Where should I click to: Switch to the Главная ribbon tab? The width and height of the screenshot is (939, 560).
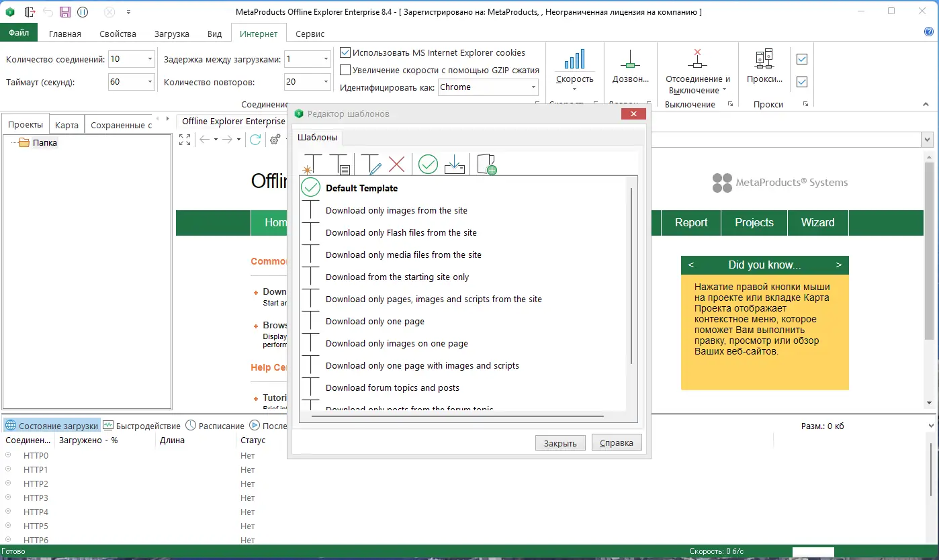point(65,34)
